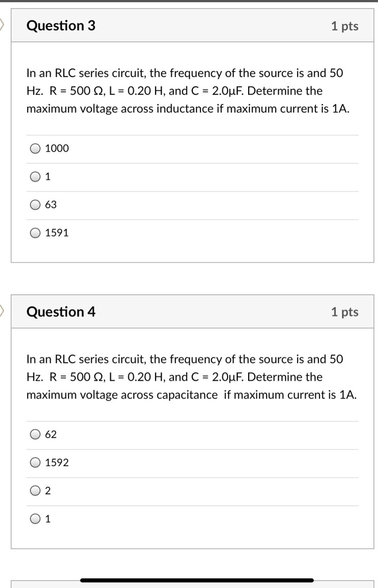Viewport: 378px width, 588px height.
Task: Click the answer label text 1592
Action: [x=57, y=462]
